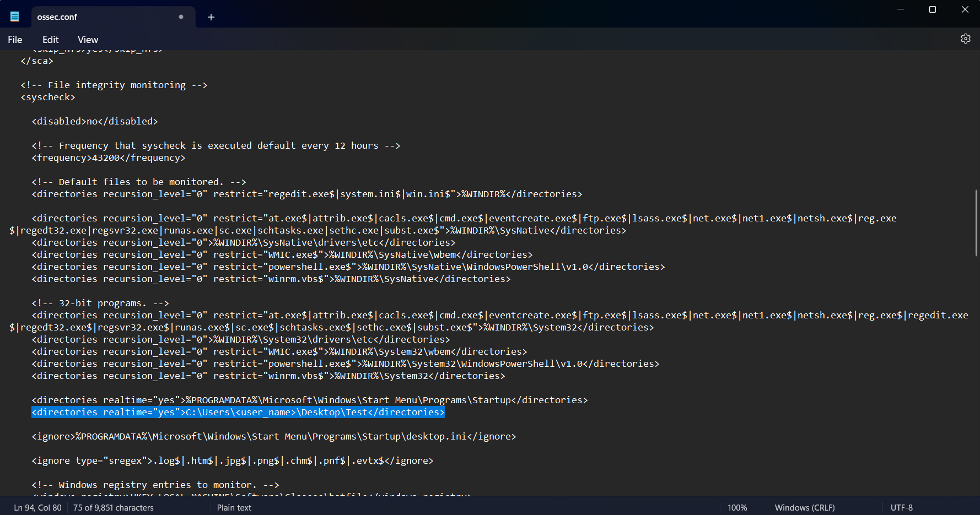
Task: Click the <frequency>43200</frequency> line
Action: coord(109,158)
